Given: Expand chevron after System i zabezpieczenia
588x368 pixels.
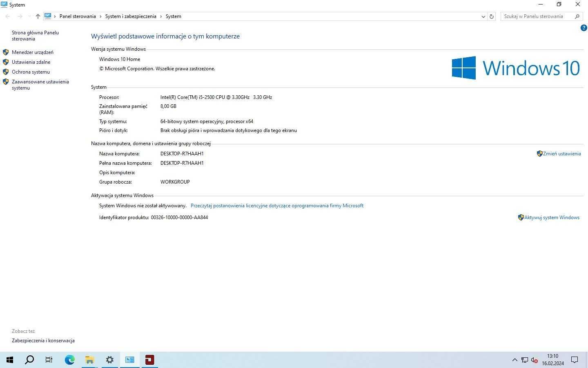Looking at the screenshot, I should click(x=161, y=16).
